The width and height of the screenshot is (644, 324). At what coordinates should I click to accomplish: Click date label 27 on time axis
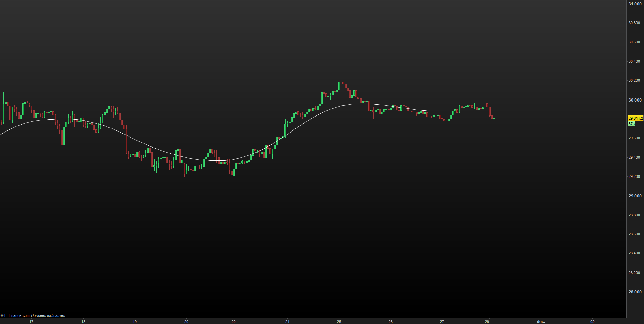pyautogui.click(x=442, y=322)
